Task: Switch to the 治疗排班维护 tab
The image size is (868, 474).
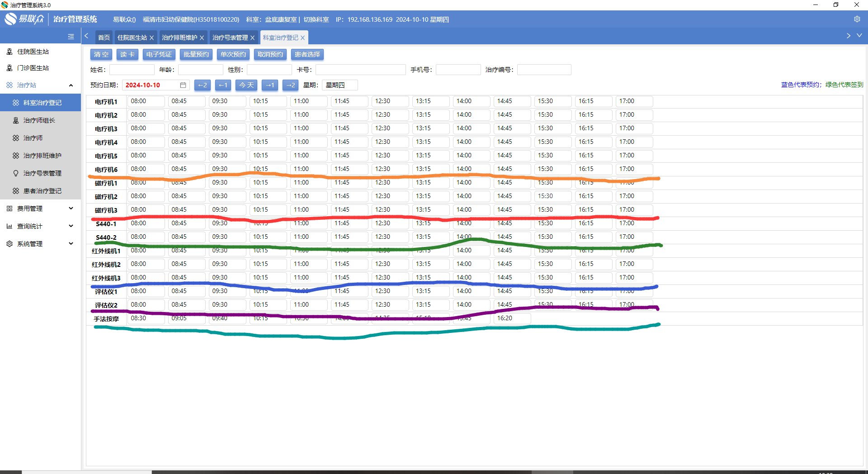Action: (179, 38)
